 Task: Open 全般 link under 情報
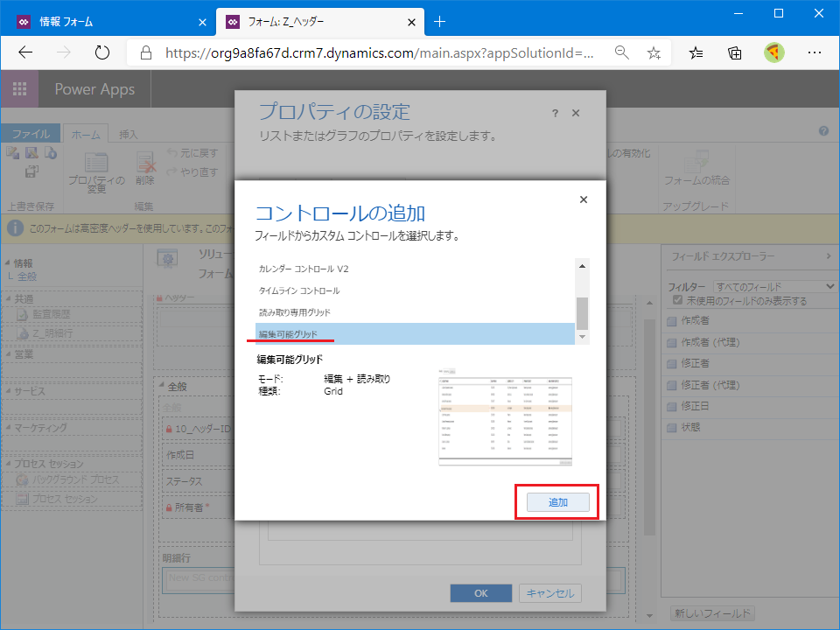tap(27, 276)
